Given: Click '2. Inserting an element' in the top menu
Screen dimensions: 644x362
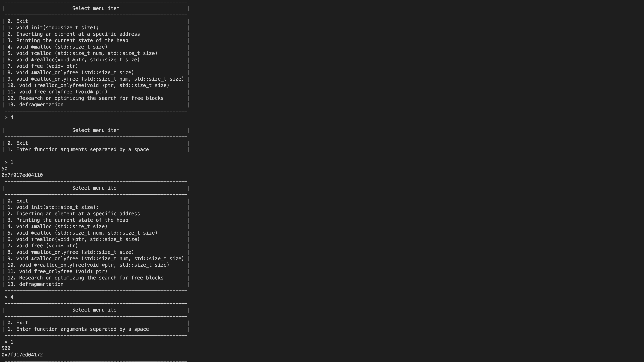Looking at the screenshot, I should (73, 34).
